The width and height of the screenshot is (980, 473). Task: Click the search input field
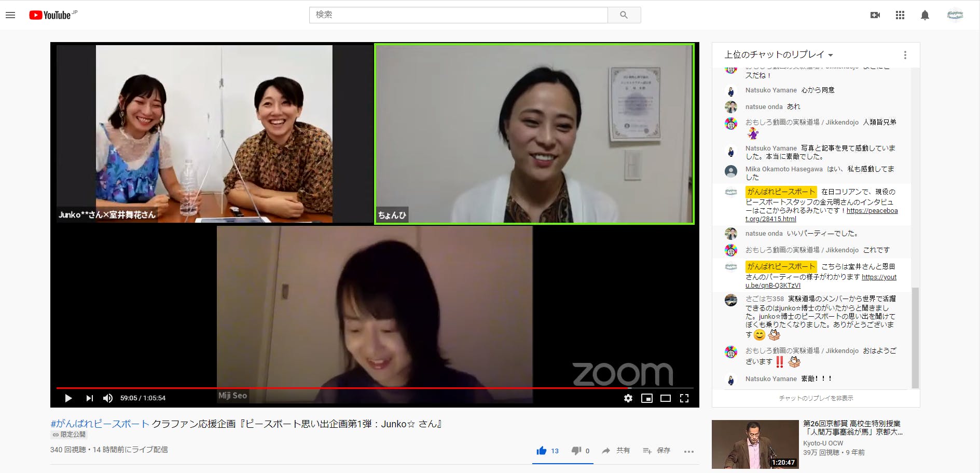[458, 15]
